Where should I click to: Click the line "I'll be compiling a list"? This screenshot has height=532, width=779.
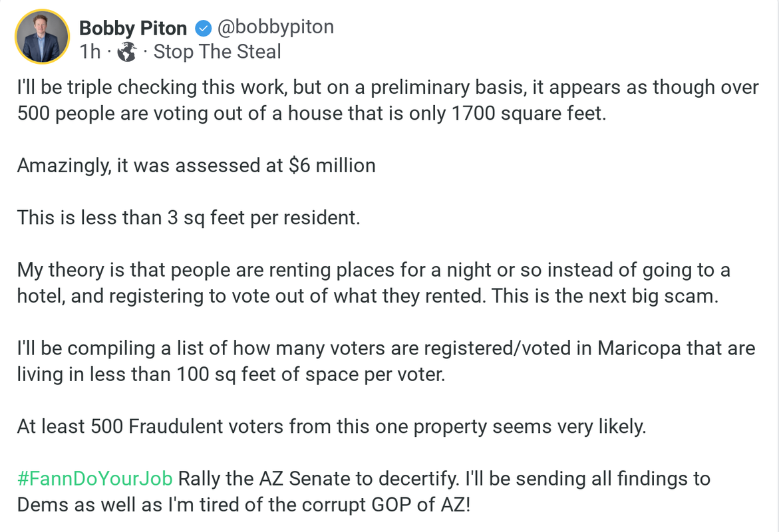[386, 348]
